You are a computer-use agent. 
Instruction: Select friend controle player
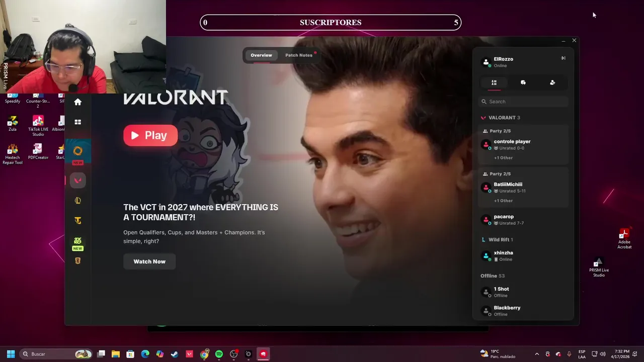click(x=523, y=145)
